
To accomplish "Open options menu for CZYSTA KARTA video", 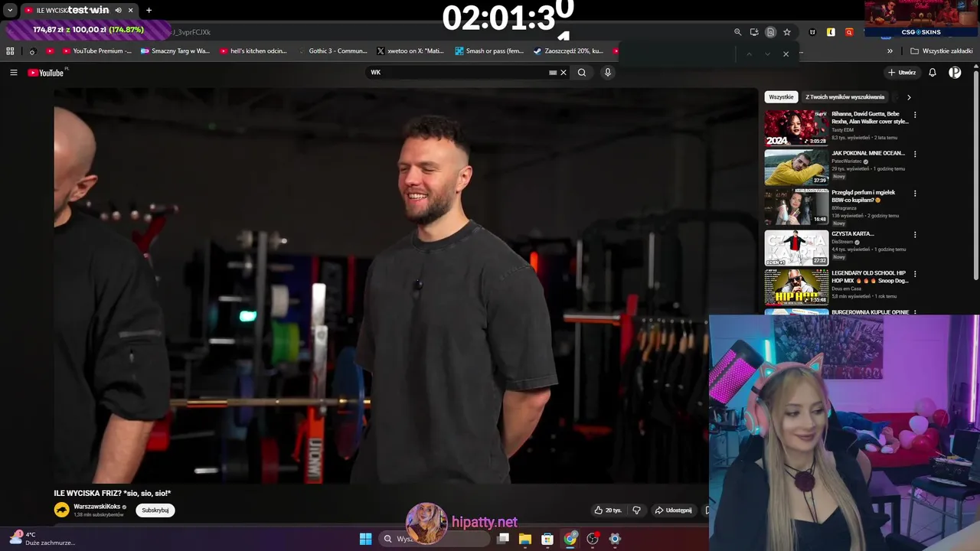I will pos(915,235).
